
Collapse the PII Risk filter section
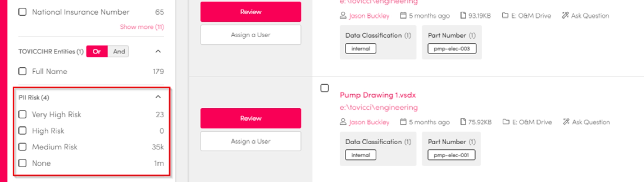(x=158, y=97)
